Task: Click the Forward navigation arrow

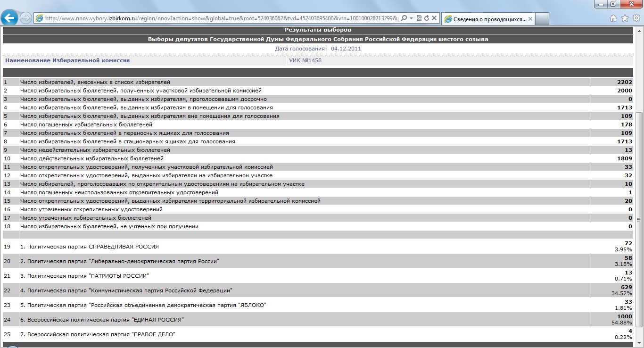Action: coord(26,18)
